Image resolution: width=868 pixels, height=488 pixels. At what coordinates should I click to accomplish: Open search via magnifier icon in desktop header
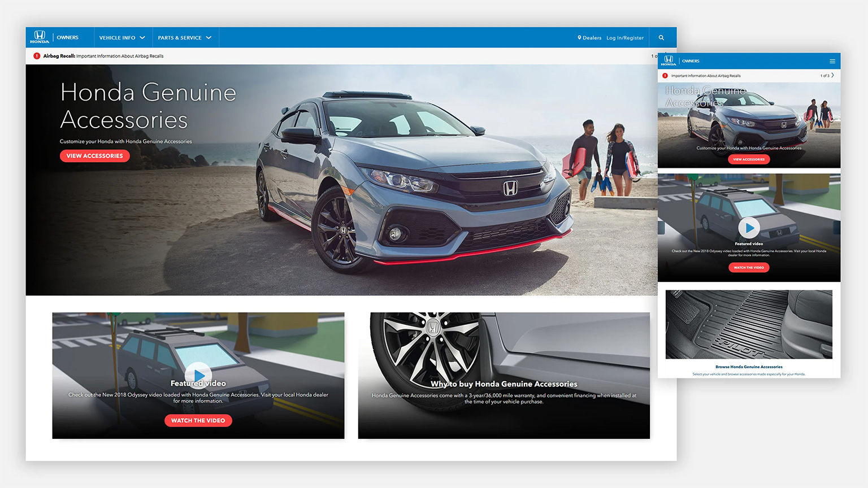[x=661, y=38]
